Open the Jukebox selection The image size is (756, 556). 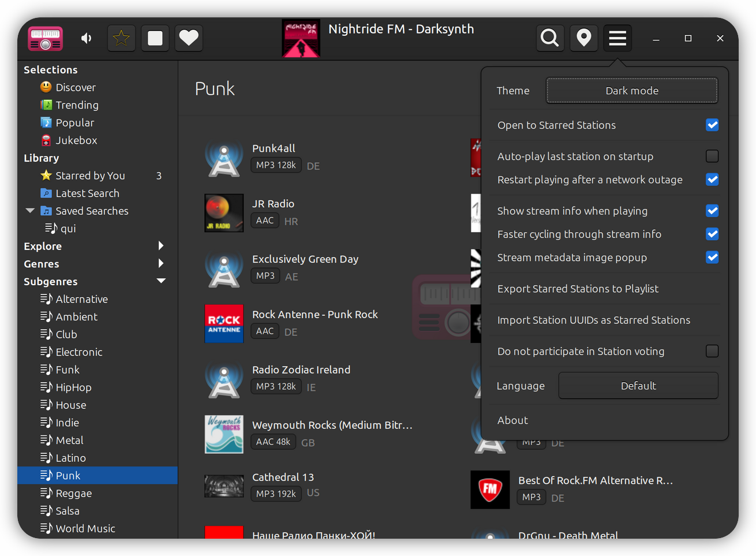point(76,140)
